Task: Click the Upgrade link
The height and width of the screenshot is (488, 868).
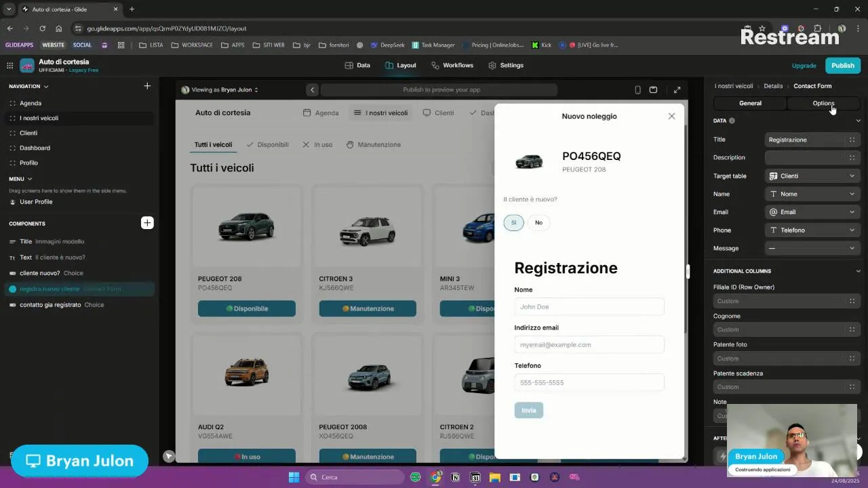Action: tap(804, 65)
